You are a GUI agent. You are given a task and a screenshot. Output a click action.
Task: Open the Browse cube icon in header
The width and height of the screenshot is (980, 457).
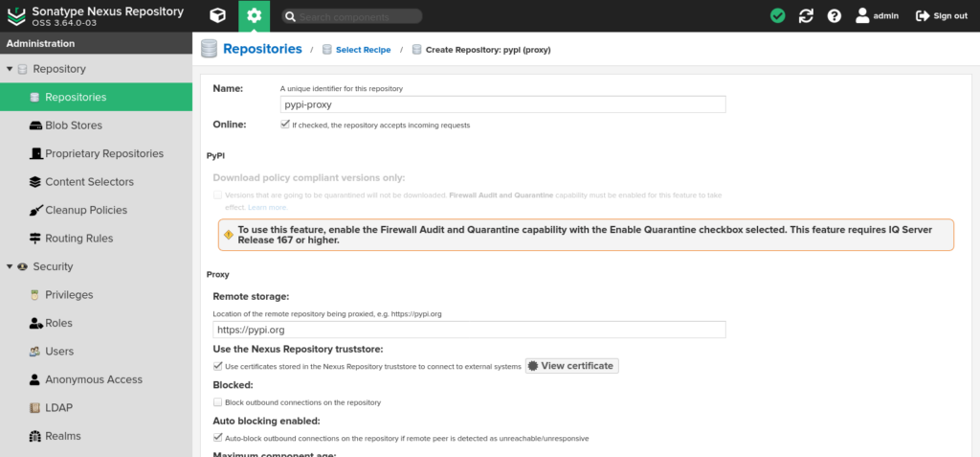[x=217, y=15]
